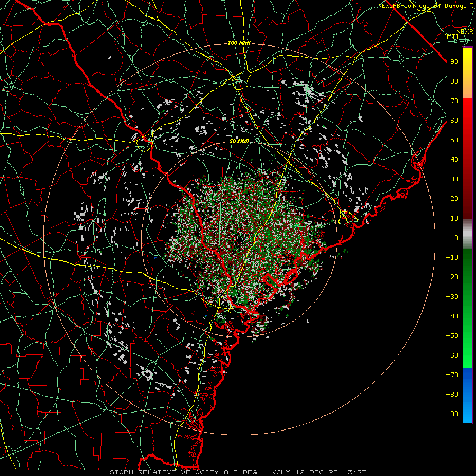Click the STORM RELATIVE VELOCITY 0.5 DEG caption
Viewport: 476px width, 476px height.
click(183, 472)
